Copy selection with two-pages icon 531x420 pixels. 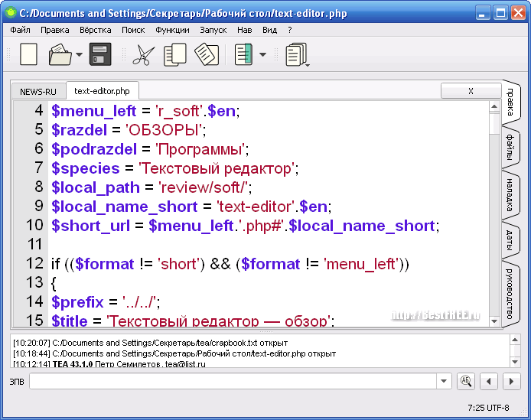pyautogui.click(x=175, y=54)
